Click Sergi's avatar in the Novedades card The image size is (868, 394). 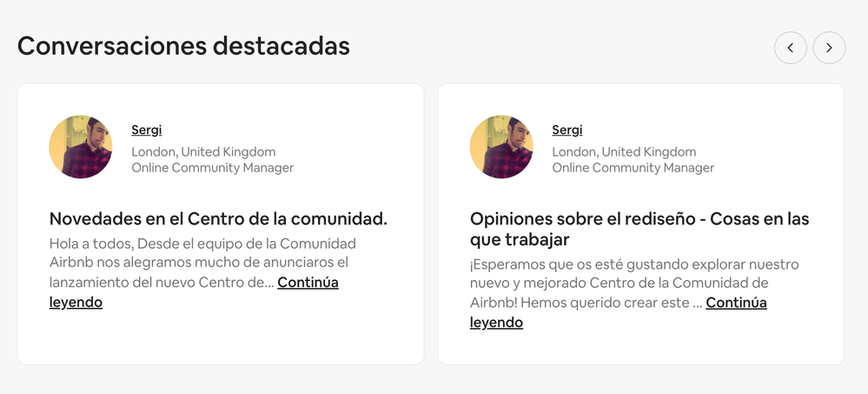tap(81, 147)
